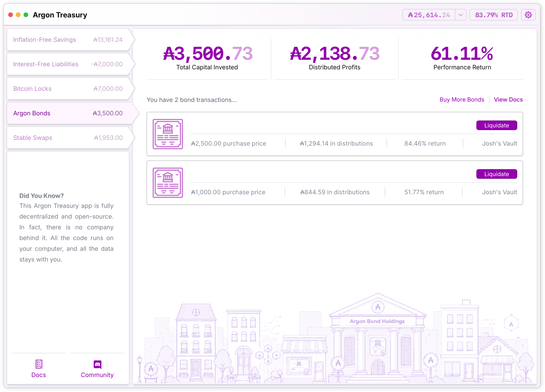545x392 pixels.
Task: Click Josh's Vault on the first bond
Action: 499,143
